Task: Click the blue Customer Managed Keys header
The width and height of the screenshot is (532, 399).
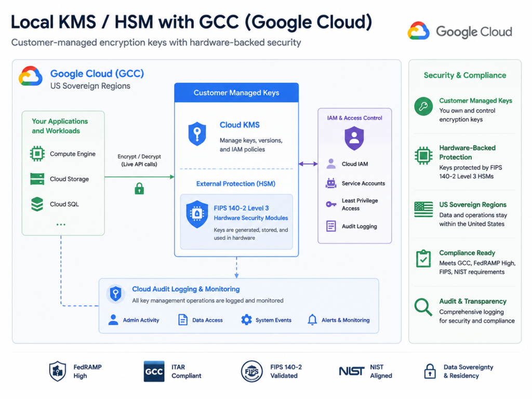Action: click(x=236, y=92)
